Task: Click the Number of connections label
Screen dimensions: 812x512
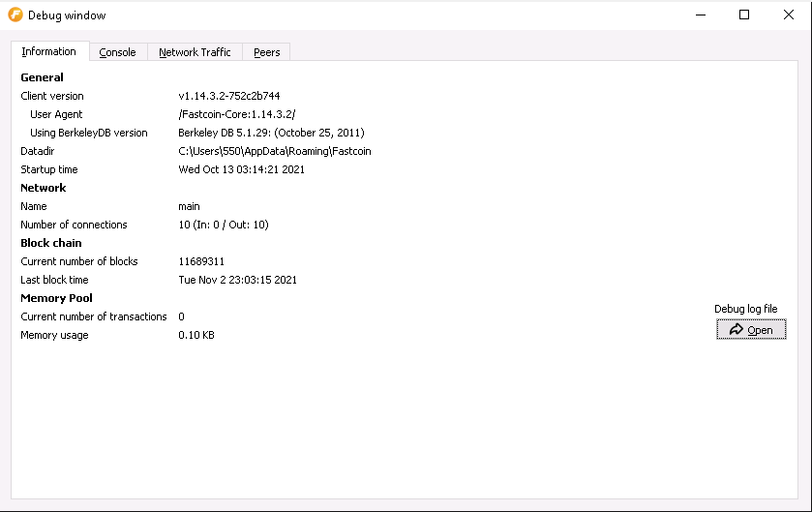Action: tap(74, 225)
